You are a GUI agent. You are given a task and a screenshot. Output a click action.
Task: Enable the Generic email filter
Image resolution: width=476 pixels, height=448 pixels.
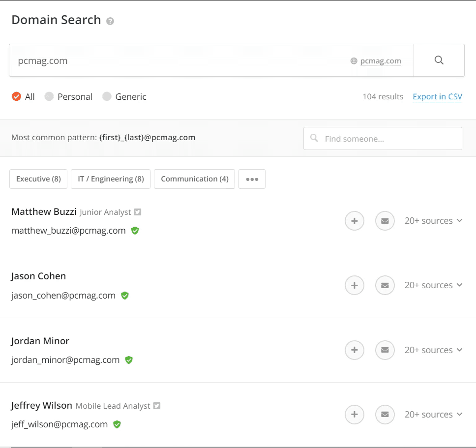(107, 96)
